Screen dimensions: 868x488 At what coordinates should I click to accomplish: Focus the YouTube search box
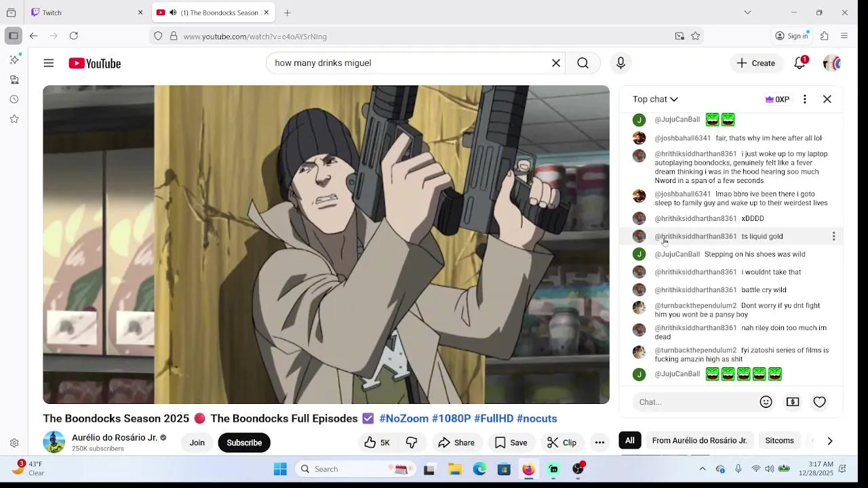410,63
